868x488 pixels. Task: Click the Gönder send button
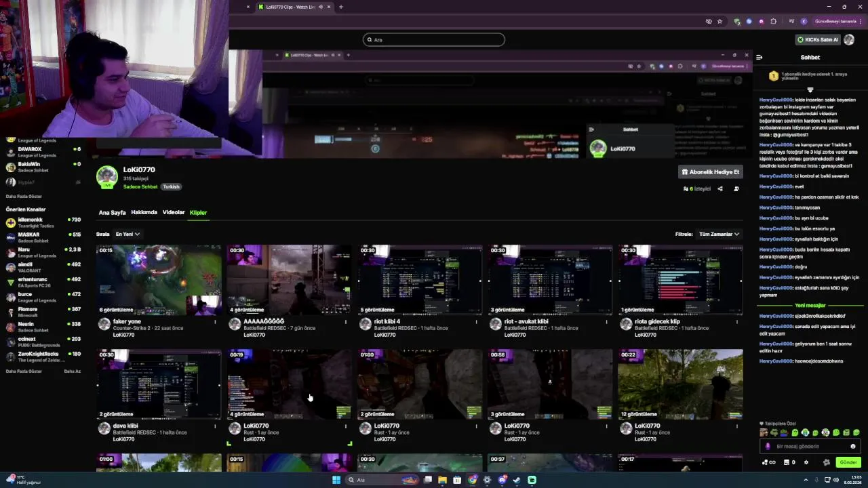[848, 462]
